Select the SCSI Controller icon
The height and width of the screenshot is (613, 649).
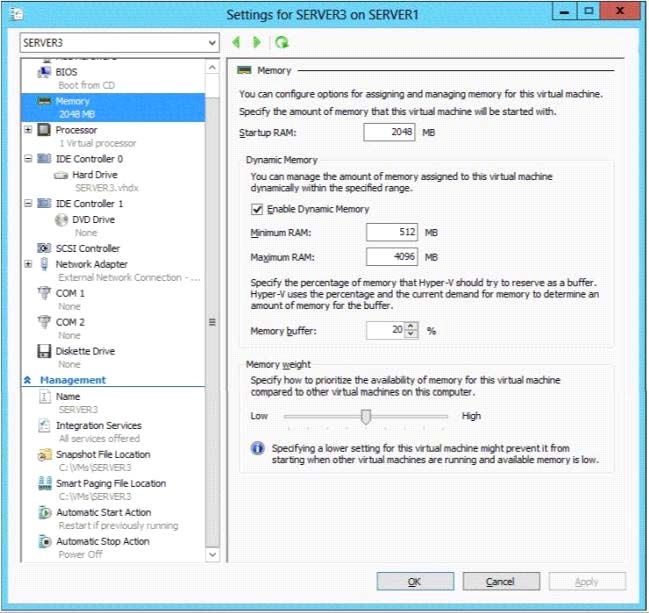[44, 248]
